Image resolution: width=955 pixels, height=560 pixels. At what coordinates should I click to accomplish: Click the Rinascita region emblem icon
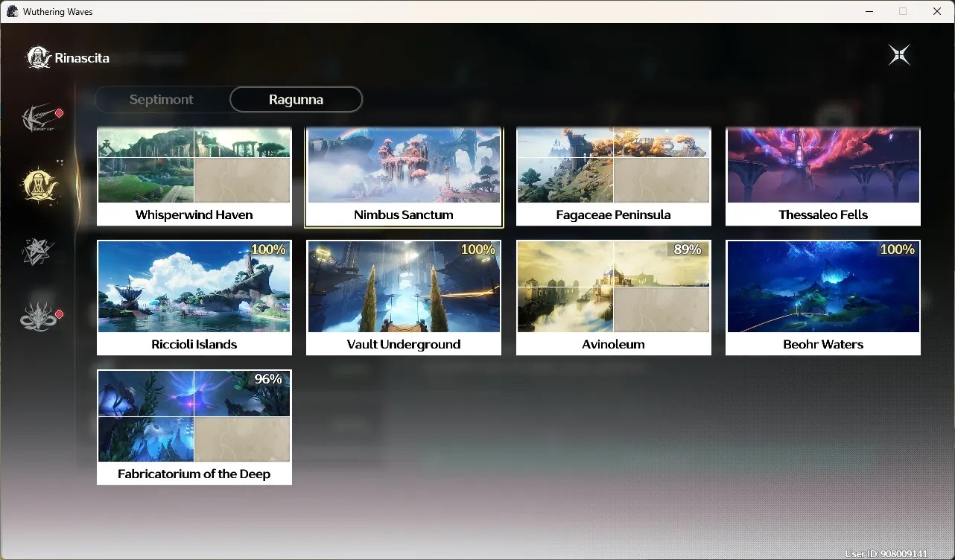(39, 57)
